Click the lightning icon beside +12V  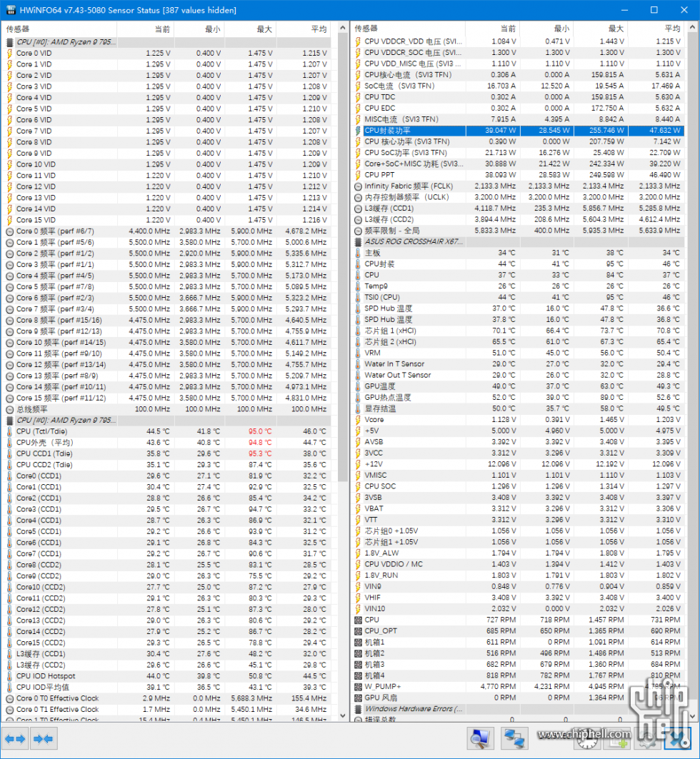tap(358, 464)
